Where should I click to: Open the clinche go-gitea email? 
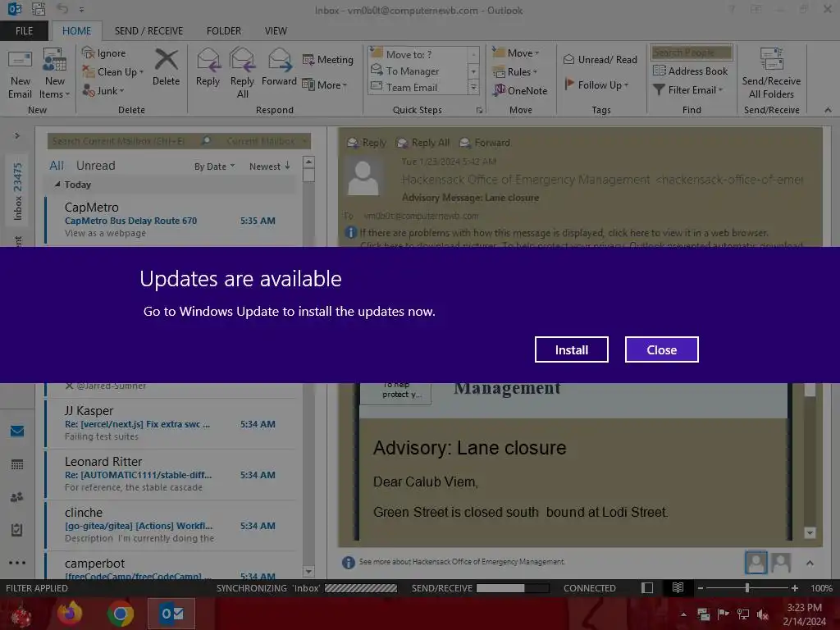tap(170, 525)
